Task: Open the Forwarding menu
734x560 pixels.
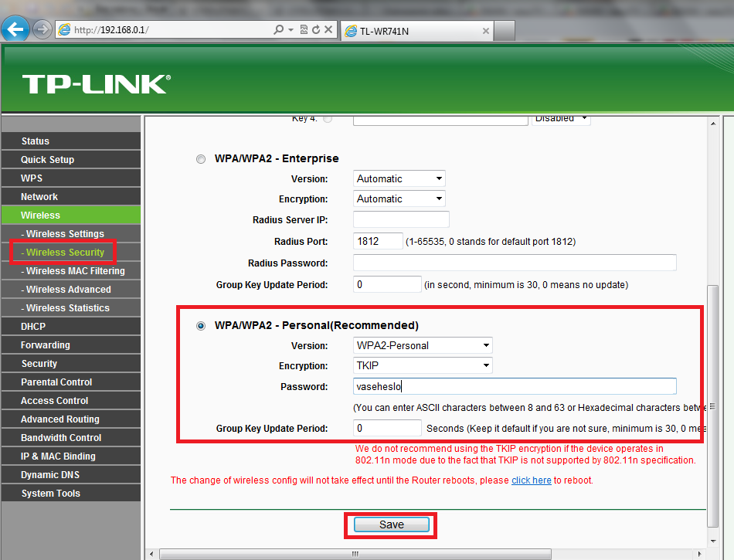Action: point(71,344)
